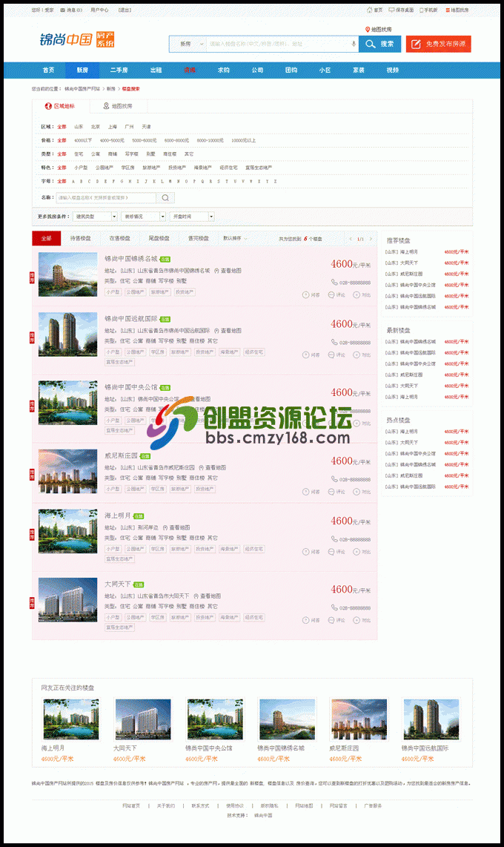Image resolution: width=504 pixels, height=847 pixels.
Task: Click 查看地图 icon for 锦尚中国锦绣名城
Action: (x=216, y=271)
